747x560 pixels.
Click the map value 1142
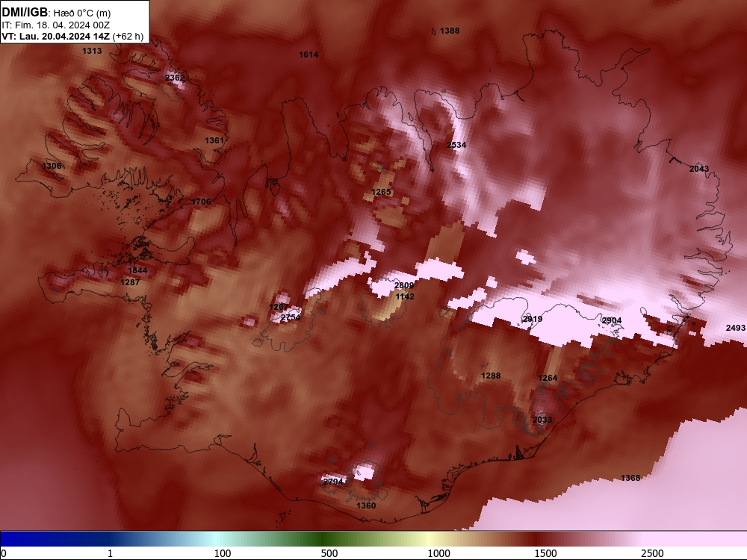click(405, 296)
